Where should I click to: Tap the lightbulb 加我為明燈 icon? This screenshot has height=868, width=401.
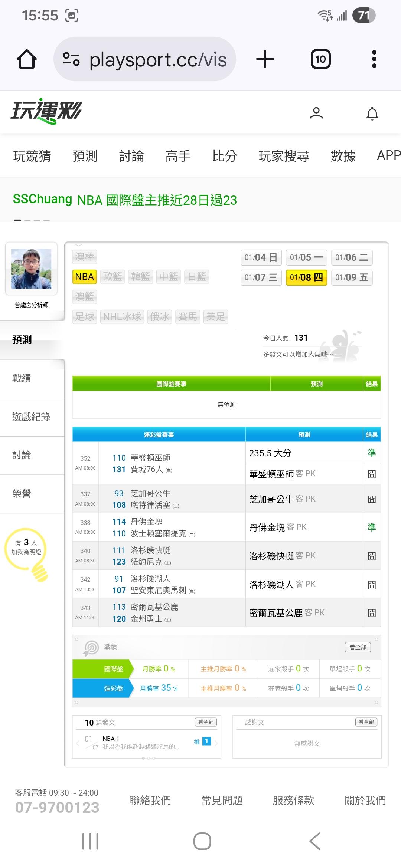(26, 552)
